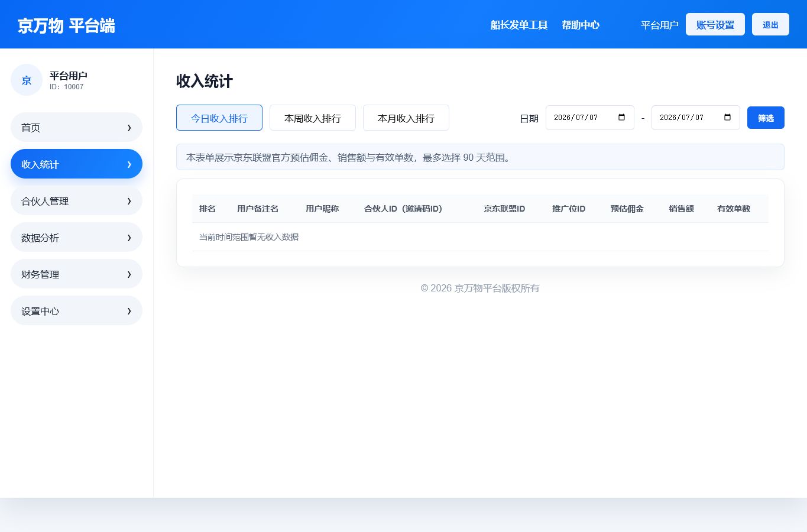Screen dimensions: 807x532
Task: Switch to 本周收入排行 tab
Action: pyautogui.click(x=313, y=118)
